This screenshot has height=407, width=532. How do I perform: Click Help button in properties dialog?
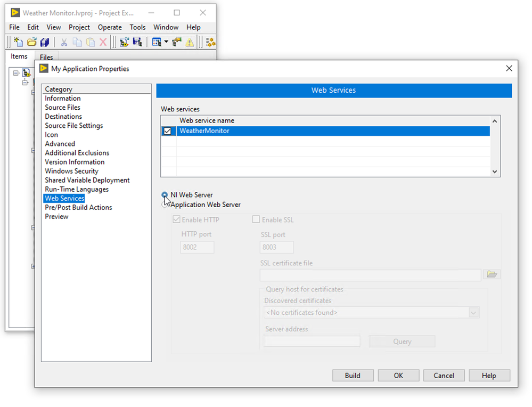(x=489, y=376)
